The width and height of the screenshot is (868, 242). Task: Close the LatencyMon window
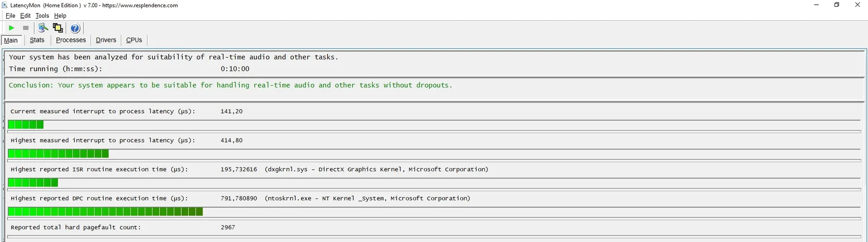858,5
